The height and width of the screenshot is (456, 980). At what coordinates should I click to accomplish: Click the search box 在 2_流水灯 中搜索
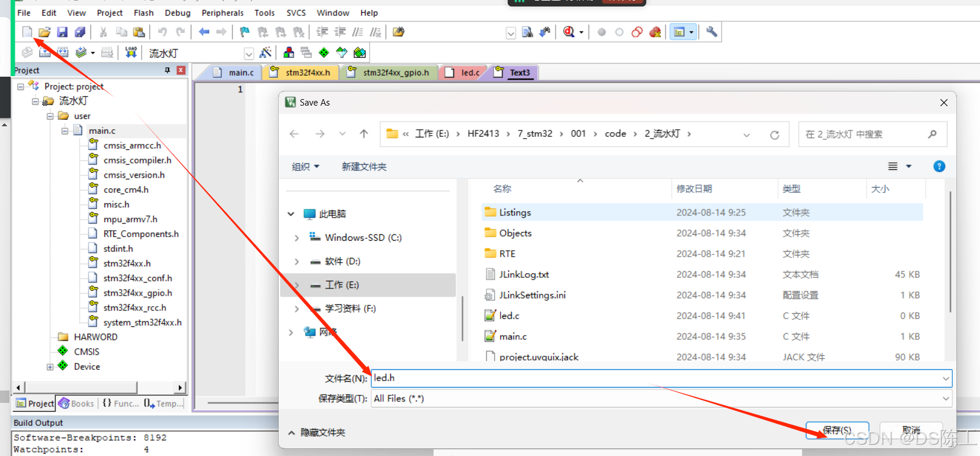tap(873, 134)
